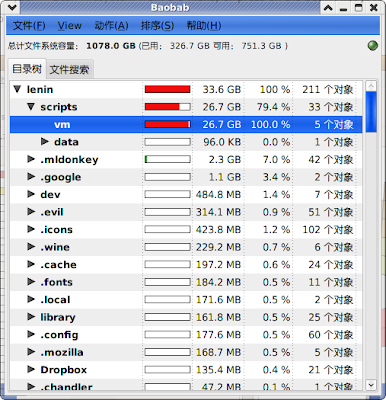Expand the data folder
Image resolution: width=386 pixels, height=400 pixels.
coord(45,142)
